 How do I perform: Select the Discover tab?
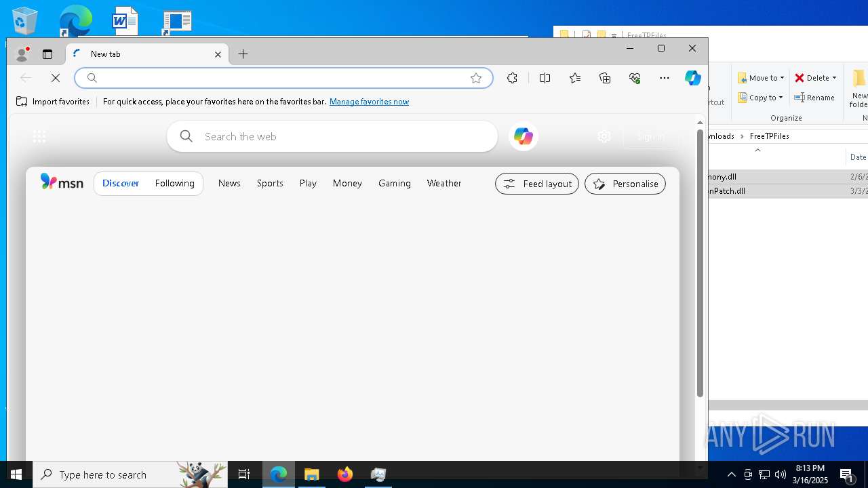(x=121, y=183)
